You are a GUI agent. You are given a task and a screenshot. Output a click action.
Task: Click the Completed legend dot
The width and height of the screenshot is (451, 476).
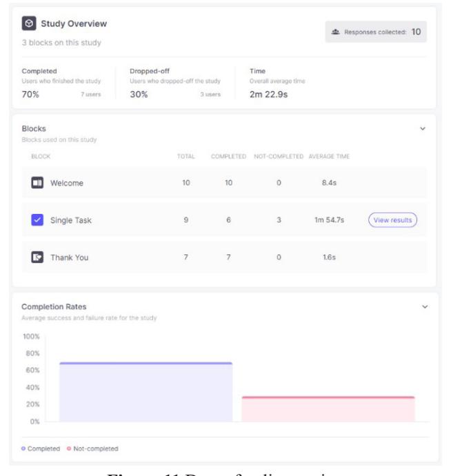[x=23, y=448]
